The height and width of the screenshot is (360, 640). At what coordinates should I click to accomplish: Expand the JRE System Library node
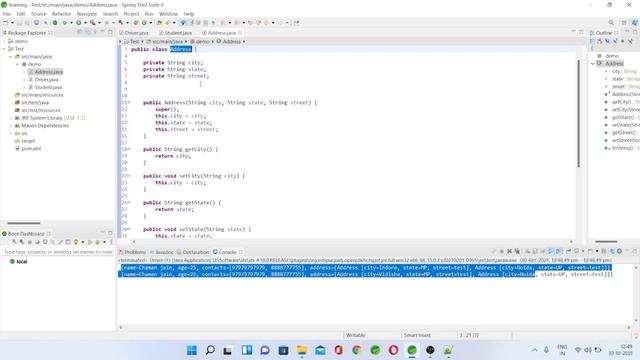pyautogui.click(x=11, y=118)
